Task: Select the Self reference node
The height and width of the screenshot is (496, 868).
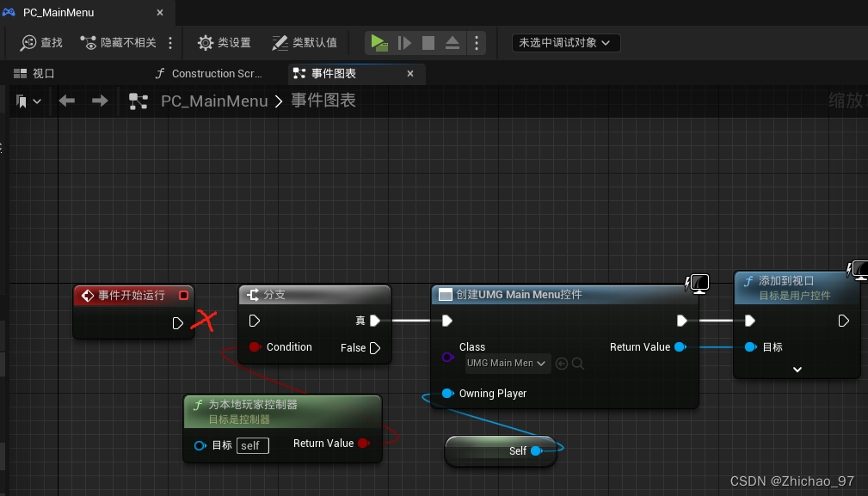Action: (501, 451)
